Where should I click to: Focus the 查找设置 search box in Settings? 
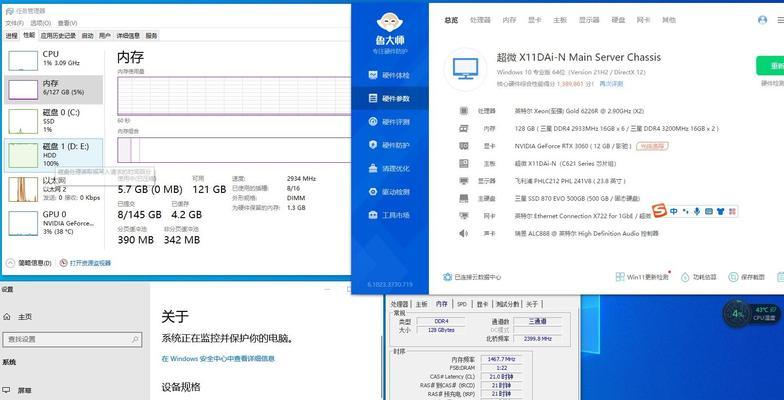click(x=72, y=339)
